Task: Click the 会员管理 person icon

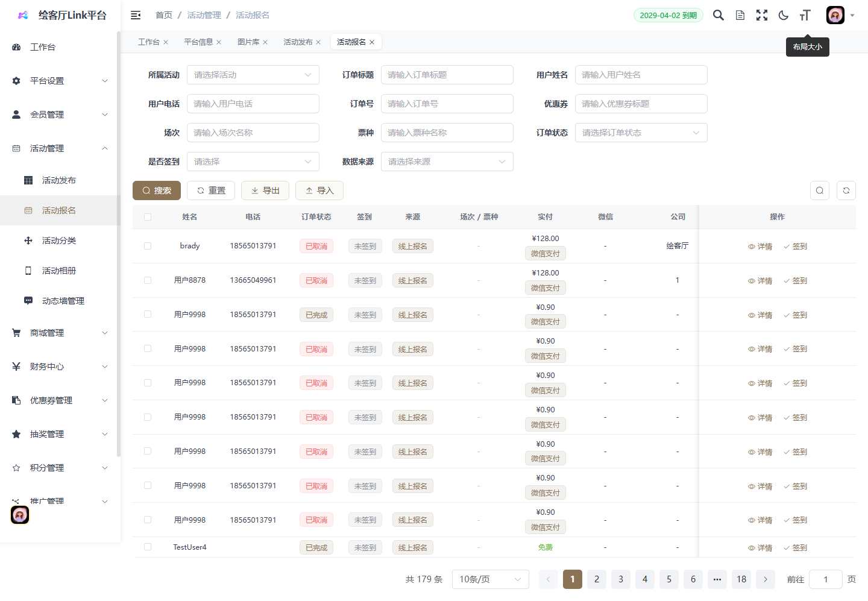Action: tap(16, 115)
